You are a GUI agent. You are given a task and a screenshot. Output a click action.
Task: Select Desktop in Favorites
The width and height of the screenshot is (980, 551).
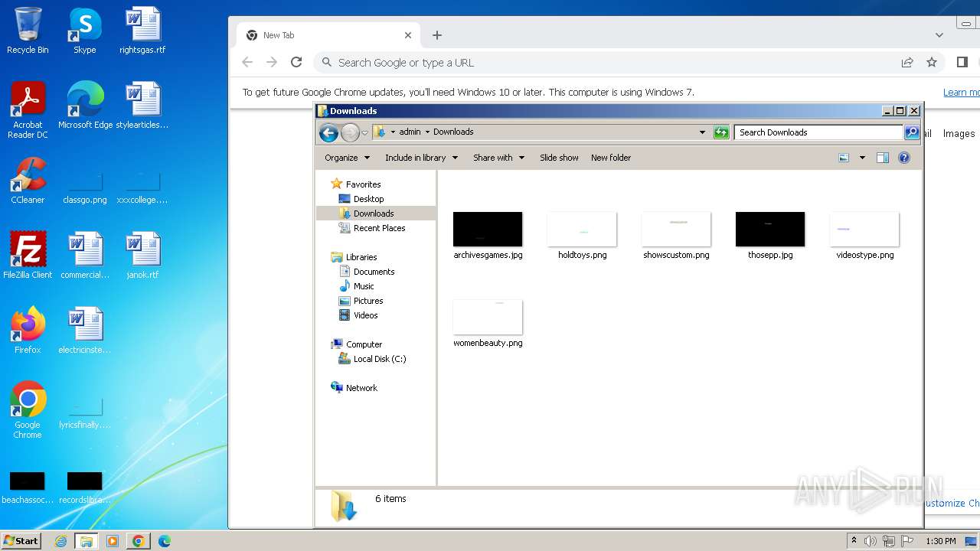pyautogui.click(x=367, y=199)
